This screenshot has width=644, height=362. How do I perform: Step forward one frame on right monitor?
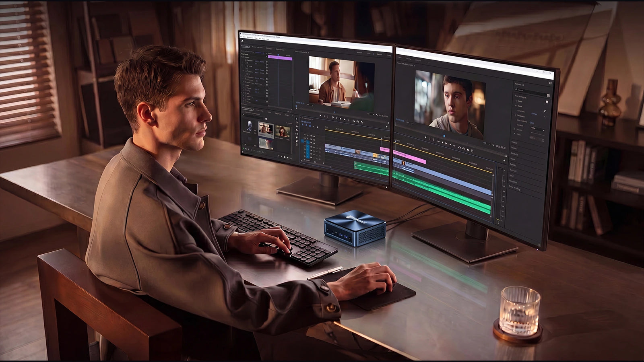click(x=450, y=144)
